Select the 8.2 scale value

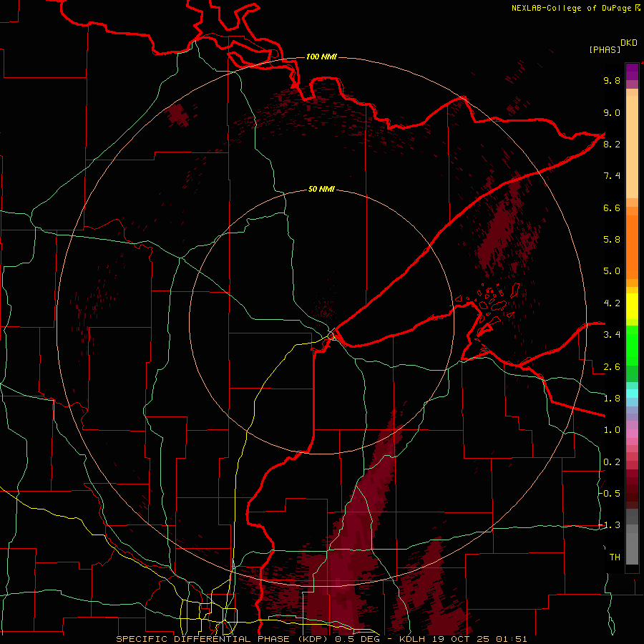tap(612, 144)
